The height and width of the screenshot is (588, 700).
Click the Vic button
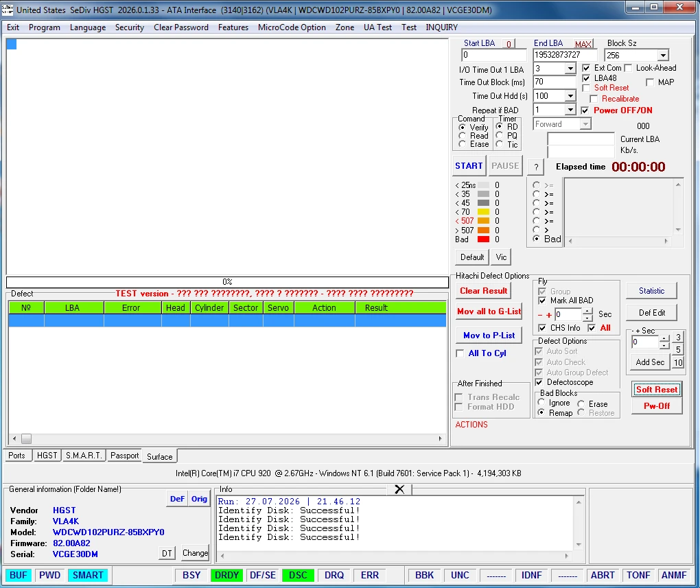tap(501, 257)
